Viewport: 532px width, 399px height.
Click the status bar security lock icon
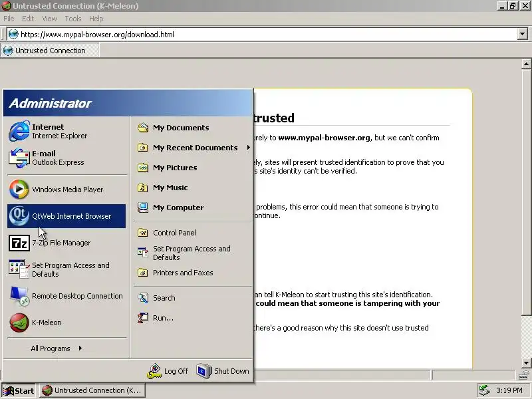524,375
